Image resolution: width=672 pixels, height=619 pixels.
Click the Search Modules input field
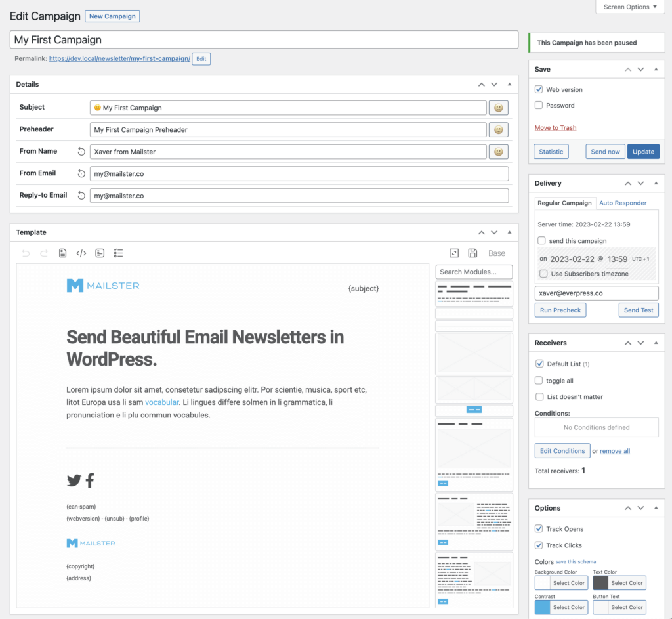coord(474,272)
